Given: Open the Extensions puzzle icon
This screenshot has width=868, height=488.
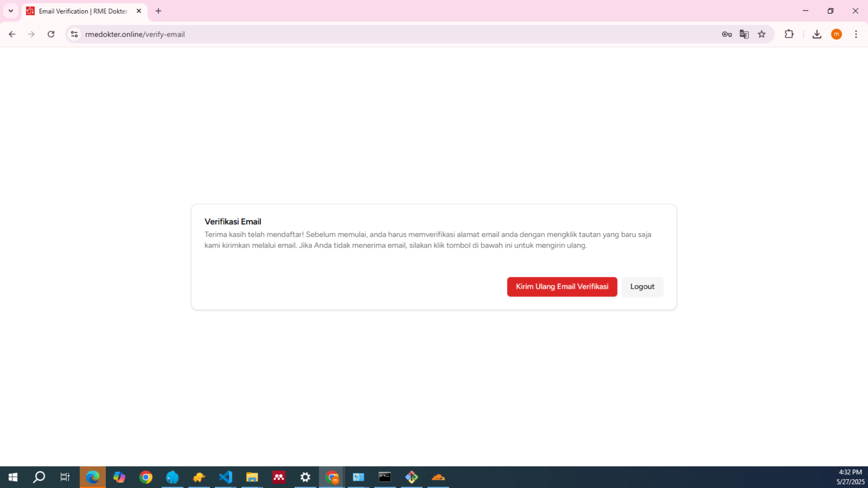Looking at the screenshot, I should click(789, 34).
